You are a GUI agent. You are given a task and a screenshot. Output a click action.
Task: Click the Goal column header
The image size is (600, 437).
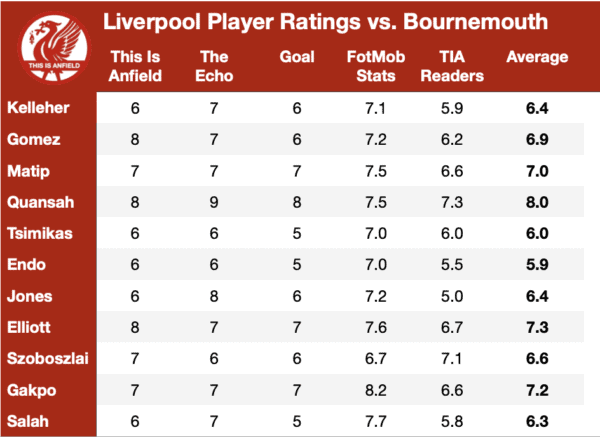click(x=297, y=57)
